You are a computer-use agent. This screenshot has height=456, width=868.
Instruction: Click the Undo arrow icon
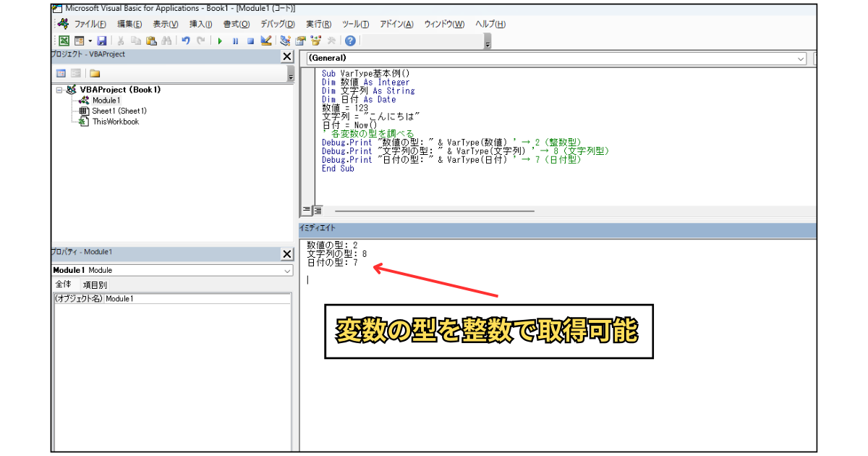[186, 41]
